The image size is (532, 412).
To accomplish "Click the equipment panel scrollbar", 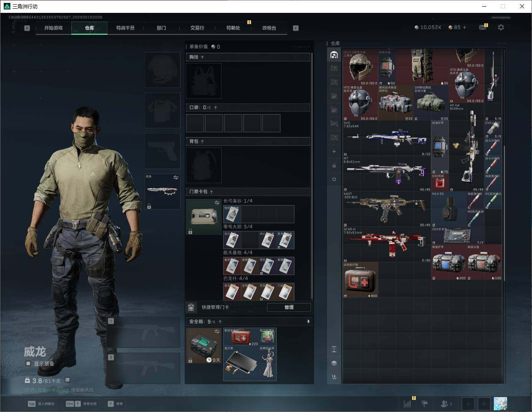I will coord(312,177).
